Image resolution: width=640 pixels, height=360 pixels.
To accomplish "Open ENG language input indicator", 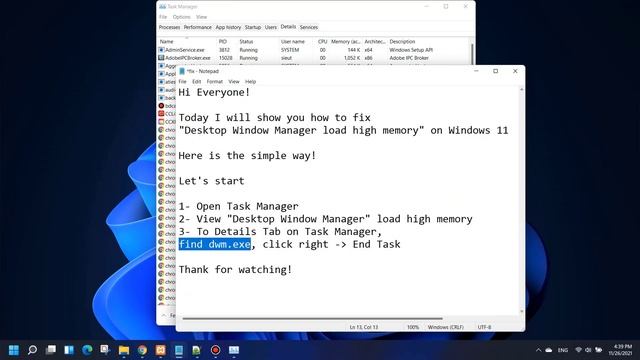I will pos(563,350).
